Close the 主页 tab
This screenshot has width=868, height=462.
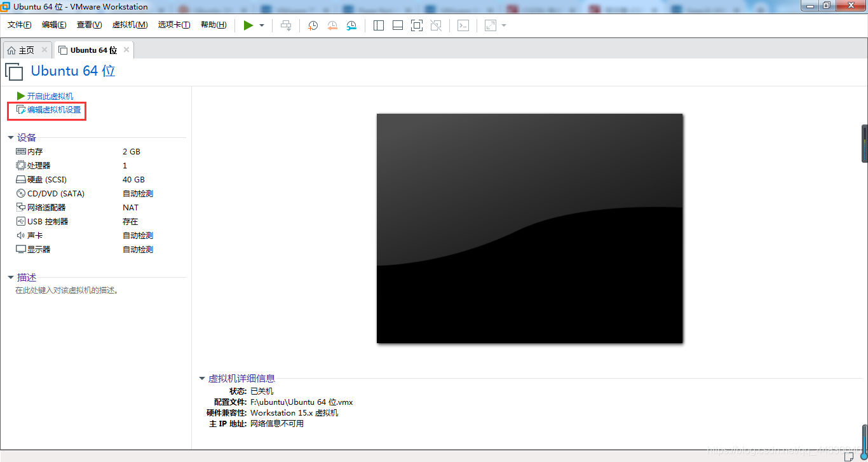[44, 50]
